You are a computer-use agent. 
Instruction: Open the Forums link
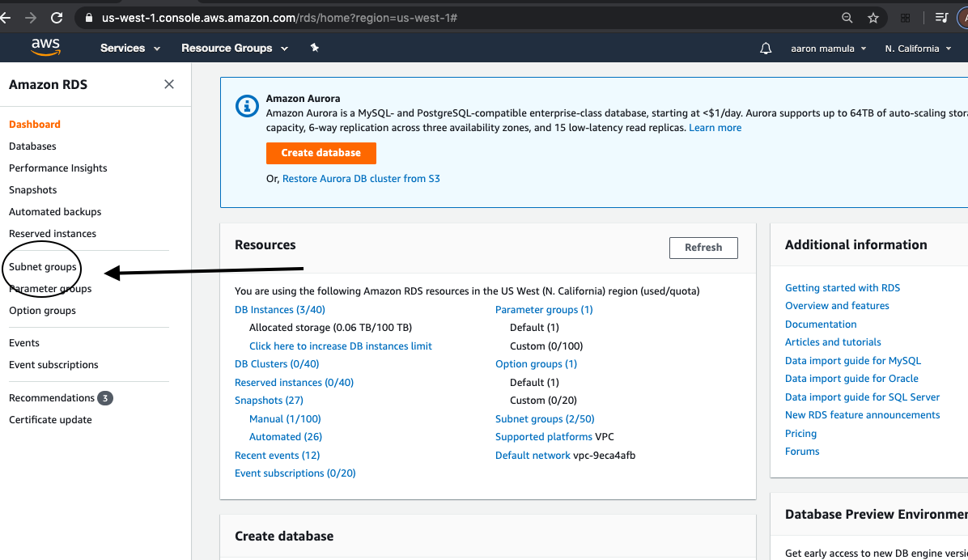(x=802, y=452)
